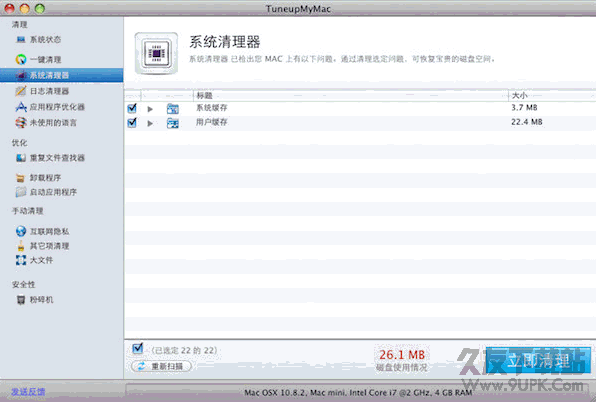Open 未使用的语言 in sidebar

pos(53,123)
